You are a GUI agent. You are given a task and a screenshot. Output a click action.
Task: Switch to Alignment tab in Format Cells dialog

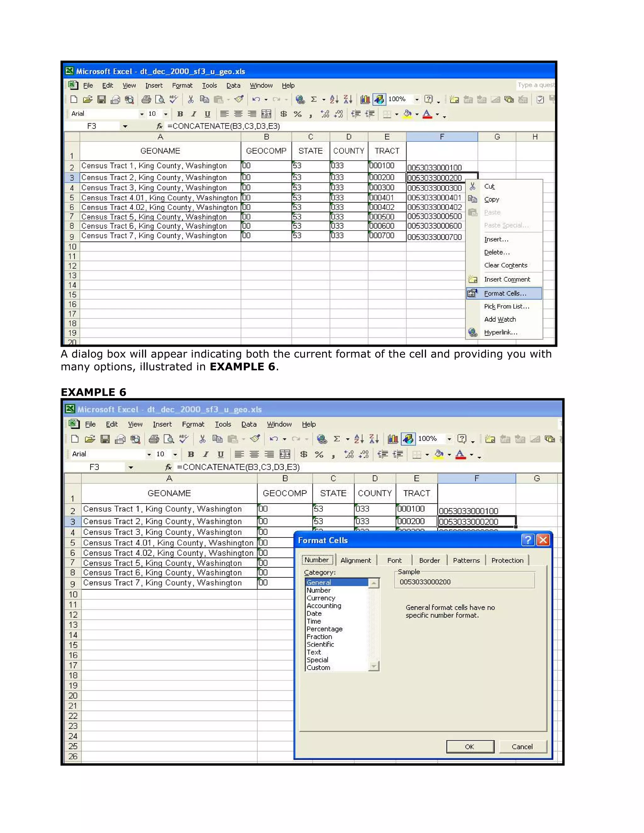click(356, 560)
